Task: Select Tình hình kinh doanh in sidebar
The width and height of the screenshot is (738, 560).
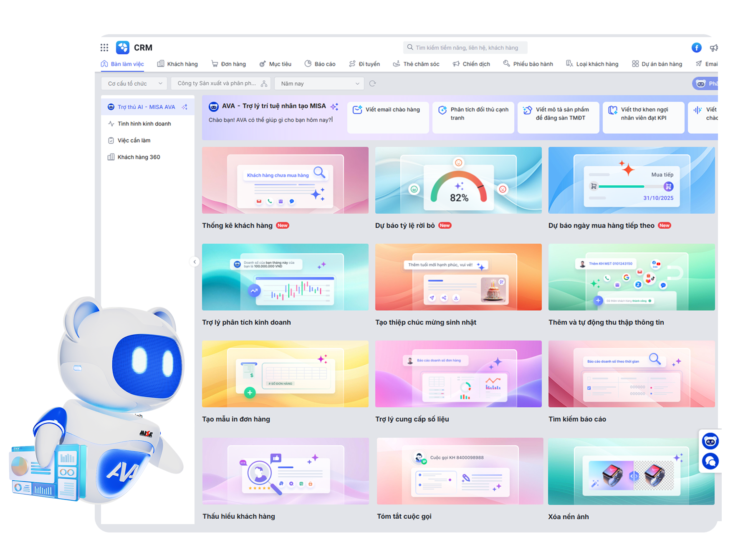Action: point(144,124)
